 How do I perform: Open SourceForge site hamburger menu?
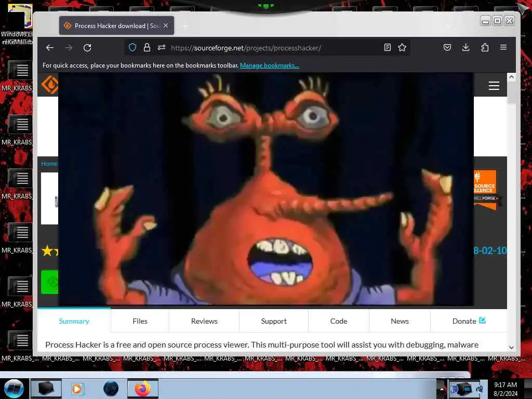[494, 86]
